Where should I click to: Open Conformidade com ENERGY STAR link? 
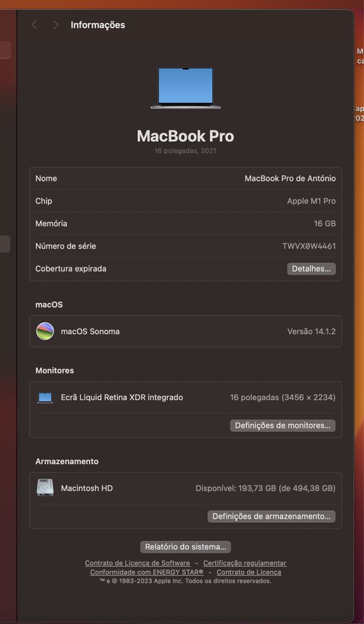click(147, 572)
